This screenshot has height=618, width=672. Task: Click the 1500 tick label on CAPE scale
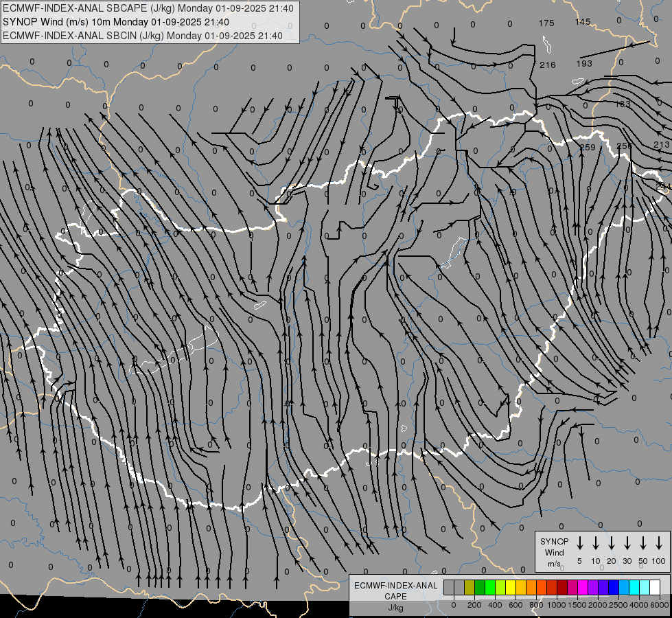(x=577, y=605)
